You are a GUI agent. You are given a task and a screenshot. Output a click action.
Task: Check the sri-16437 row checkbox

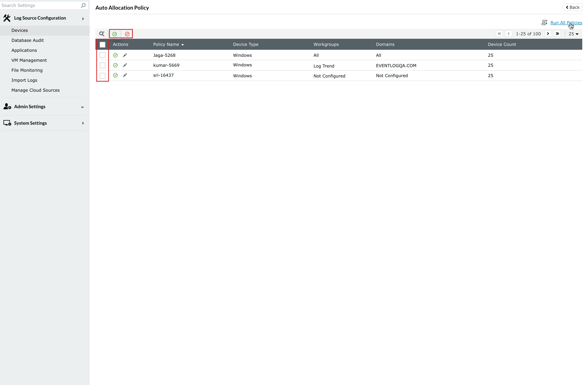[x=103, y=76]
